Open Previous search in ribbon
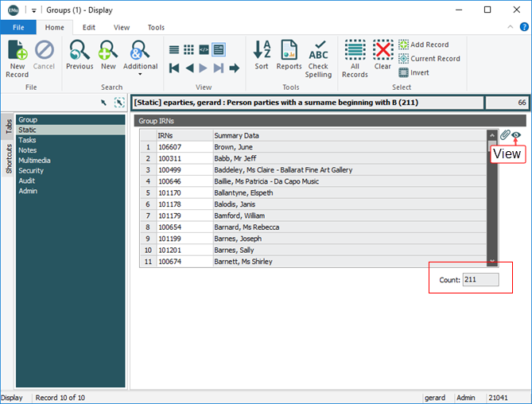 (x=80, y=59)
